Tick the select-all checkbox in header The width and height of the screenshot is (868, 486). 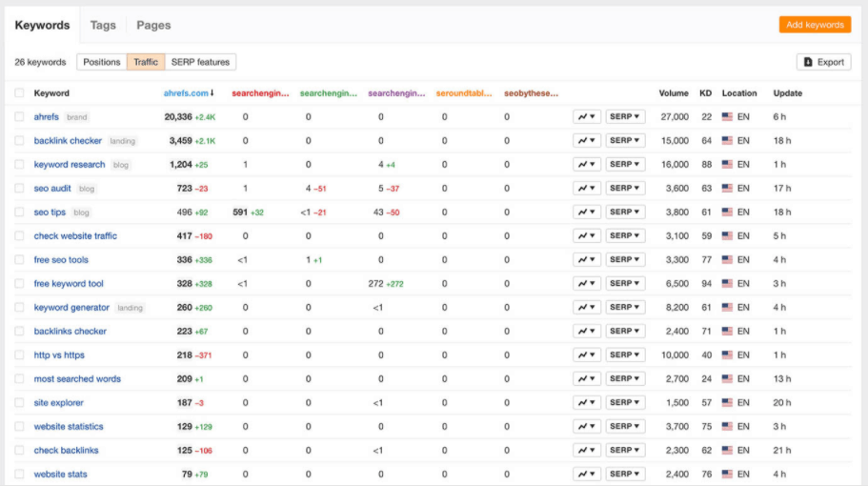pos(19,93)
